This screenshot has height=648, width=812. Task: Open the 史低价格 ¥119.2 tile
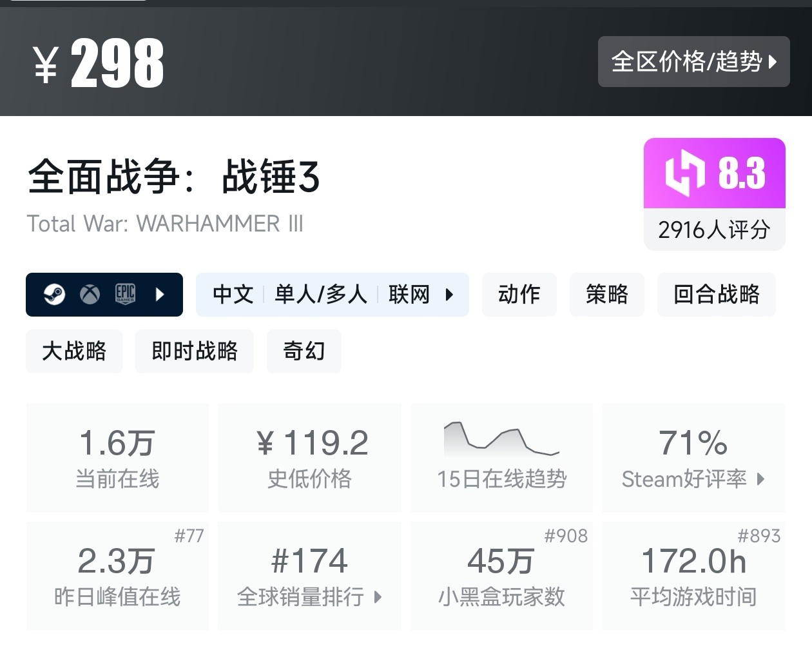tap(310, 458)
